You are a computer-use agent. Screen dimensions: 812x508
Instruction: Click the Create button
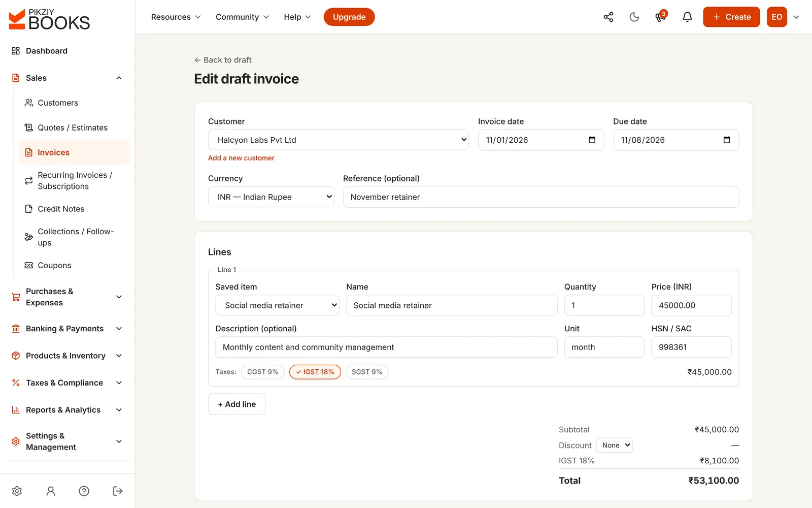(731, 17)
